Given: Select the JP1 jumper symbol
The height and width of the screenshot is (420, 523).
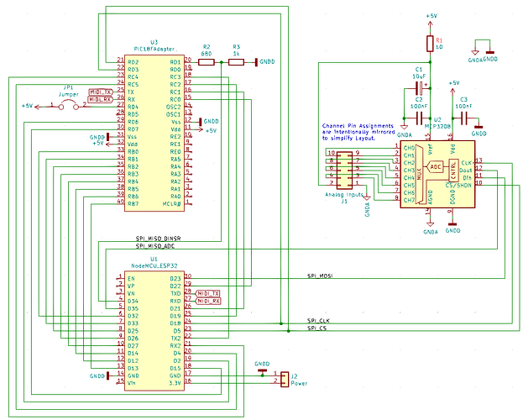Looking at the screenshot, I should [x=69, y=106].
